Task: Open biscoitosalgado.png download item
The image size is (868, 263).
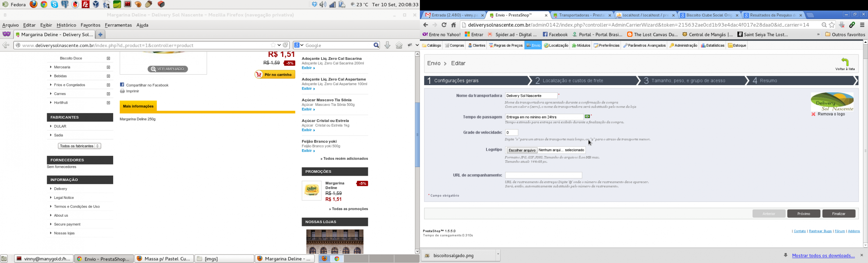Action: pos(458,255)
